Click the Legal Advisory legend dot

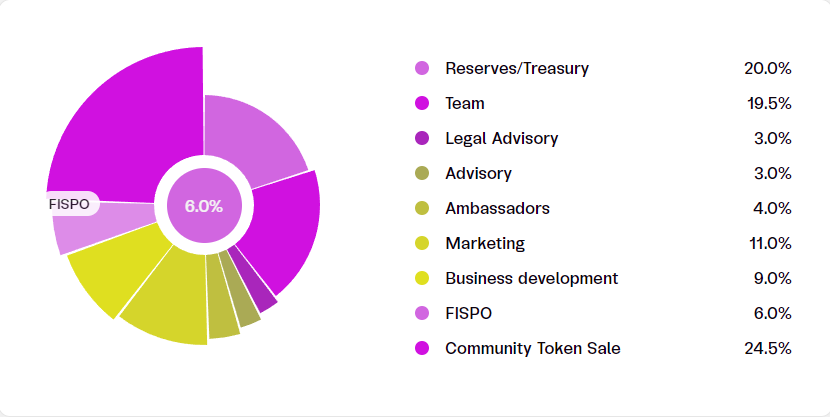click(x=422, y=139)
